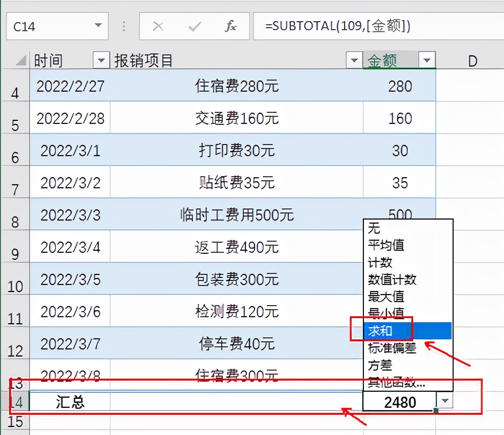
Task: Click amount cell 280
Action: [400, 86]
